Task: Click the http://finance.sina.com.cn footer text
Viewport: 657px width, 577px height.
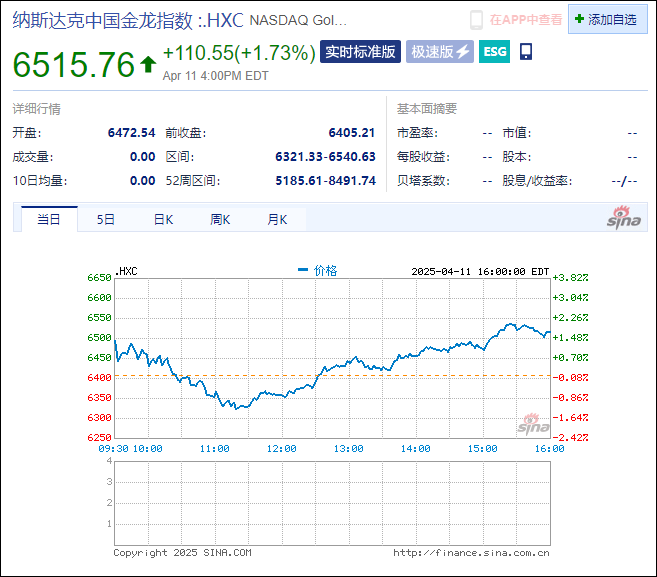Action: click(471, 553)
